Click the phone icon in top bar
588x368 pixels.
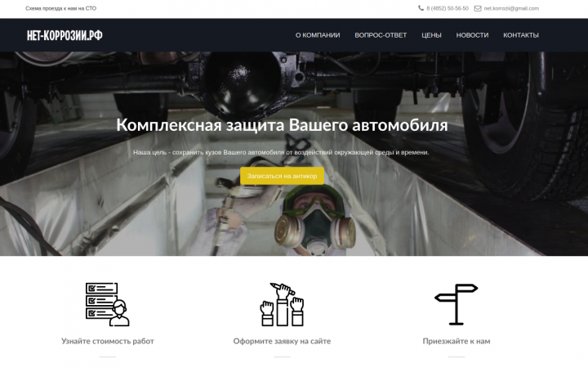(x=421, y=8)
